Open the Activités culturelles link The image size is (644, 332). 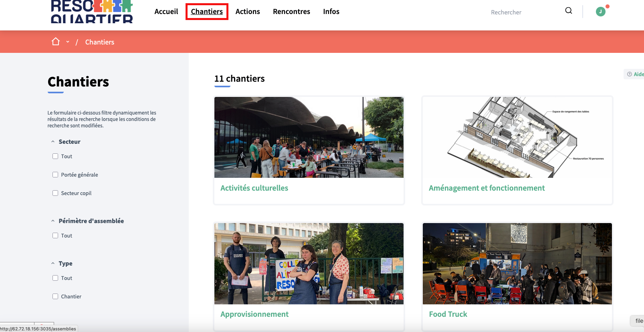point(254,188)
